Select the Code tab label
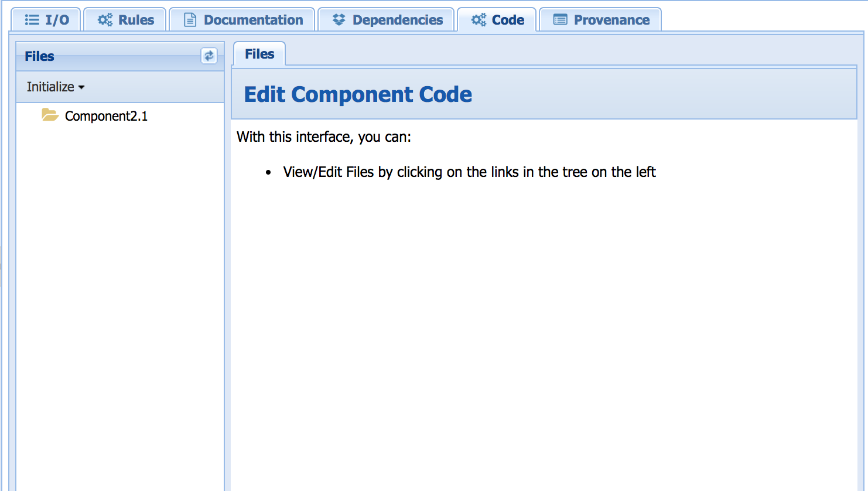This screenshot has height=491, width=868. click(x=508, y=20)
